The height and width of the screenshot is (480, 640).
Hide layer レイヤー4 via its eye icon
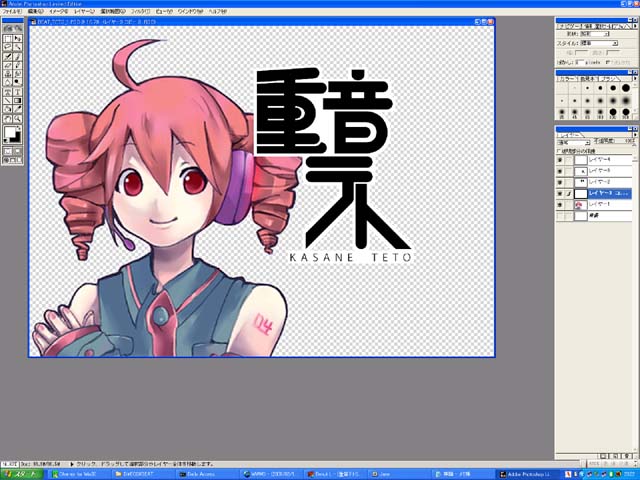[562, 159]
